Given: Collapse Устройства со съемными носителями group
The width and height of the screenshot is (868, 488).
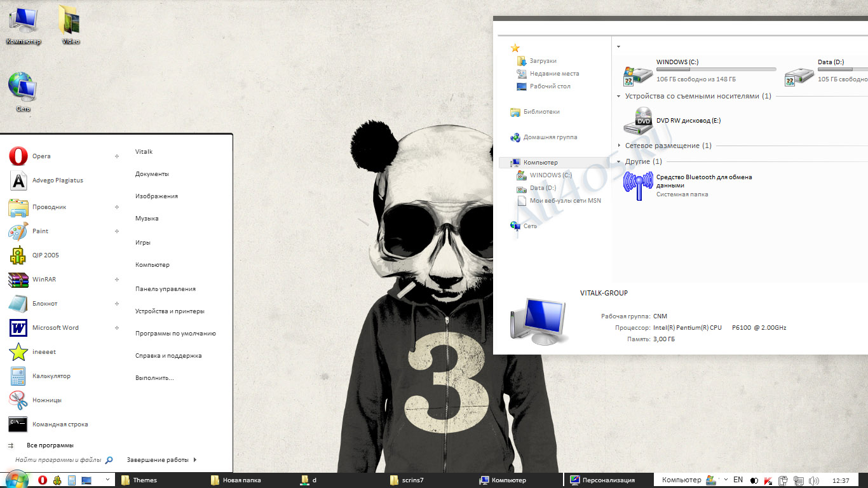Looking at the screenshot, I should tap(619, 97).
